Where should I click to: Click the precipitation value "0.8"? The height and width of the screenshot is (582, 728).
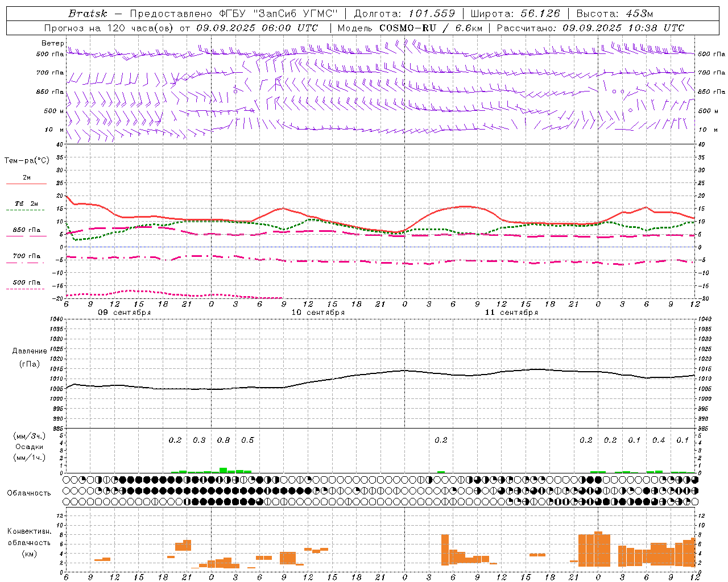[224, 440]
